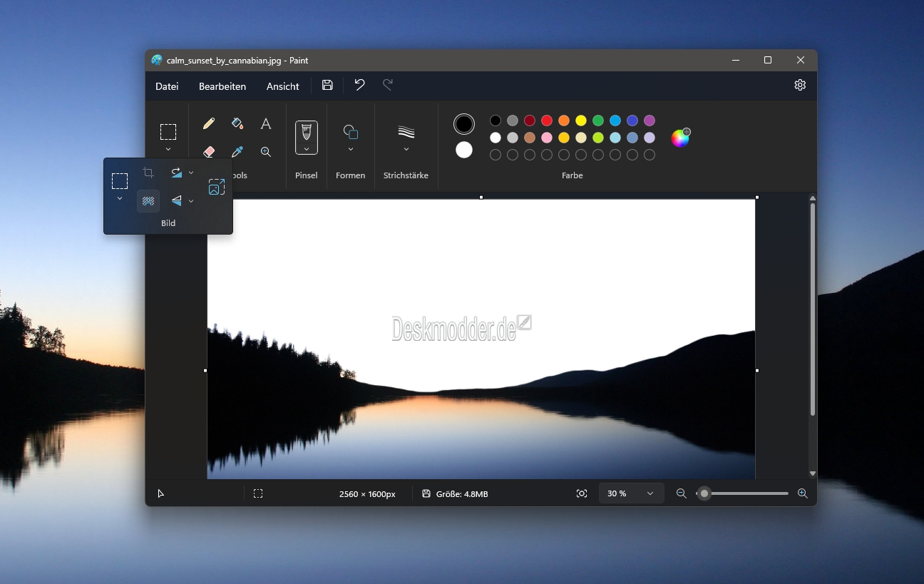Pick the brown color swatch
Image resolution: width=924 pixels, height=584 pixels.
coord(530,138)
